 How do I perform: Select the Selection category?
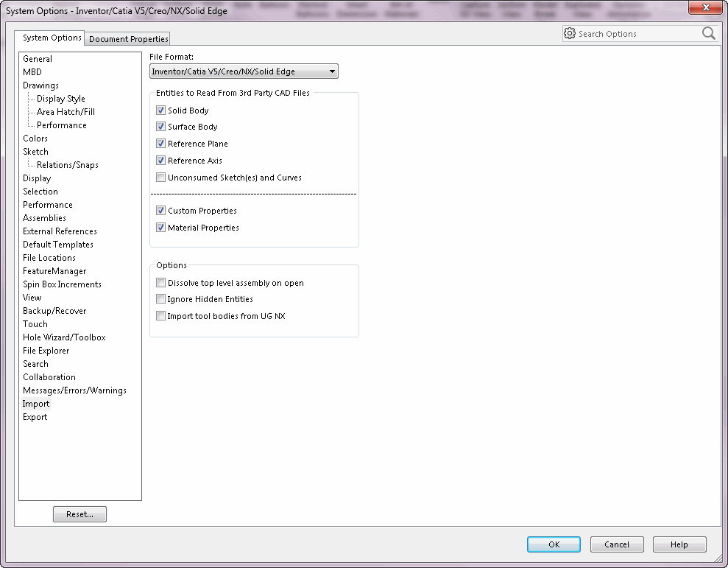click(x=40, y=192)
